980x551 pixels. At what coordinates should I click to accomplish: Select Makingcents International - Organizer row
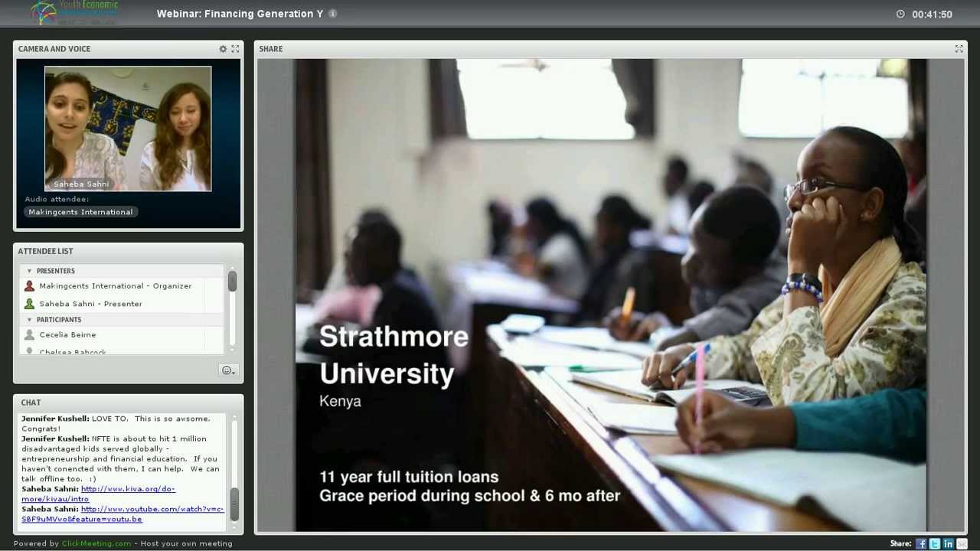tap(122, 286)
